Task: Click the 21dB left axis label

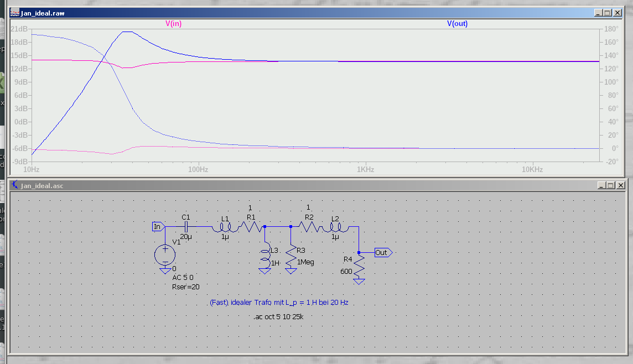Action: pyautogui.click(x=19, y=29)
